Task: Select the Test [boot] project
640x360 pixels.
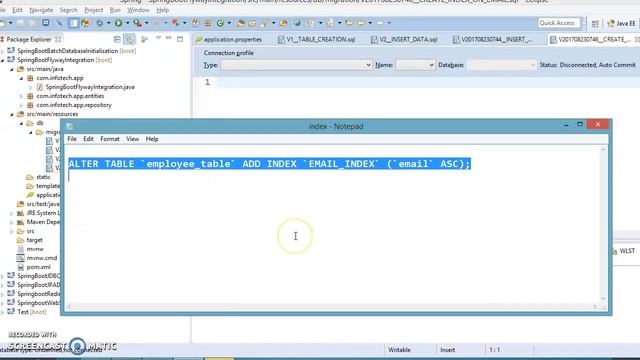Action: pos(32,312)
